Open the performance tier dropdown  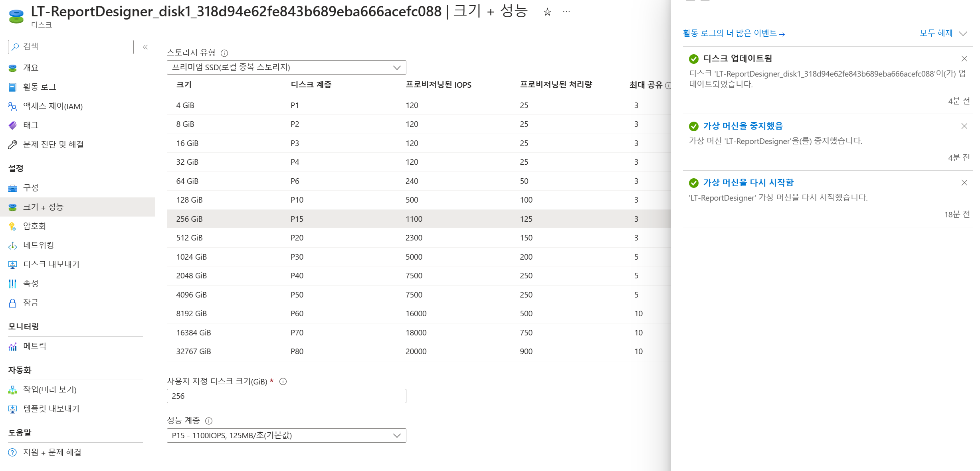pyautogui.click(x=286, y=436)
